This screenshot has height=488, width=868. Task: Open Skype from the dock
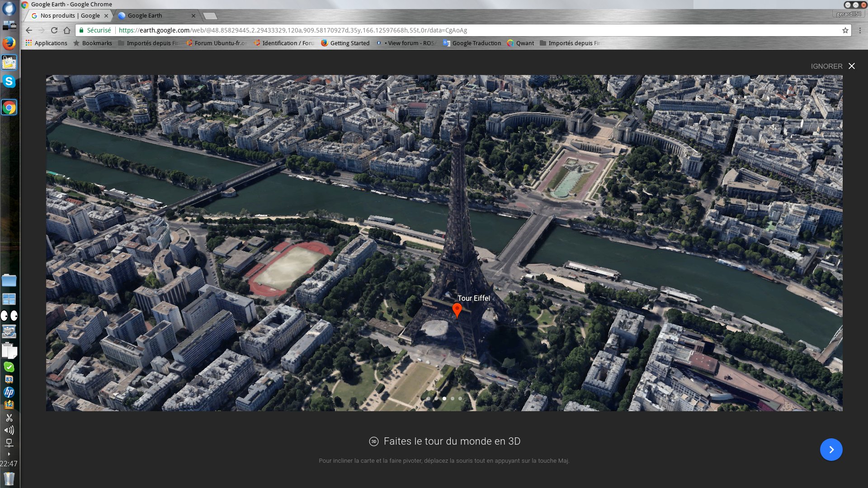pyautogui.click(x=9, y=81)
